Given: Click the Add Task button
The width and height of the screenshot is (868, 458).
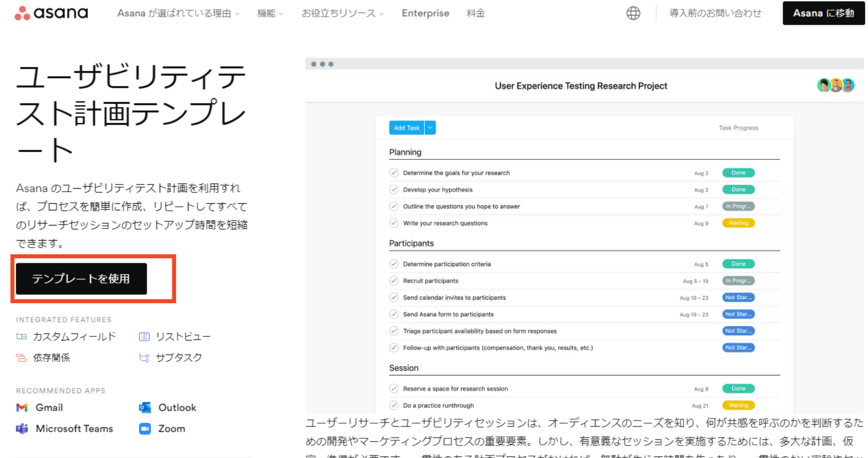Looking at the screenshot, I should [406, 128].
